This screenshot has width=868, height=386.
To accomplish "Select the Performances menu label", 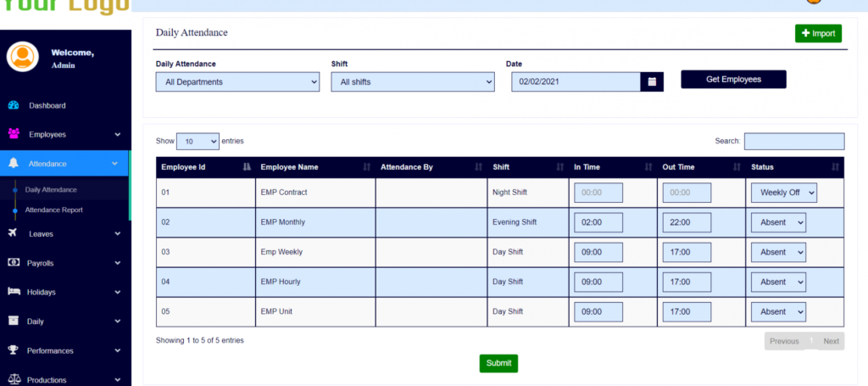I will tap(50, 350).
